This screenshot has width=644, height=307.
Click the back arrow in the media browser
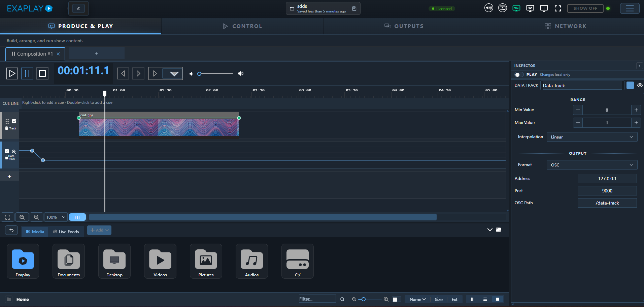click(x=11, y=230)
